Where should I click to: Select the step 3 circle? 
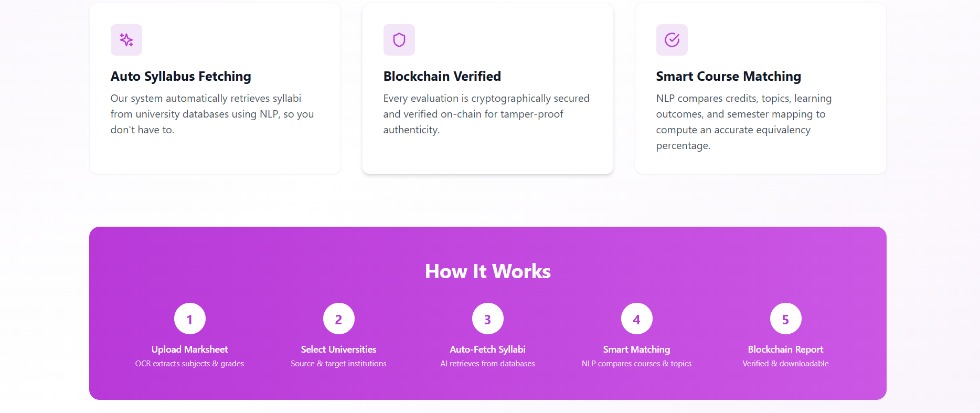coord(488,319)
